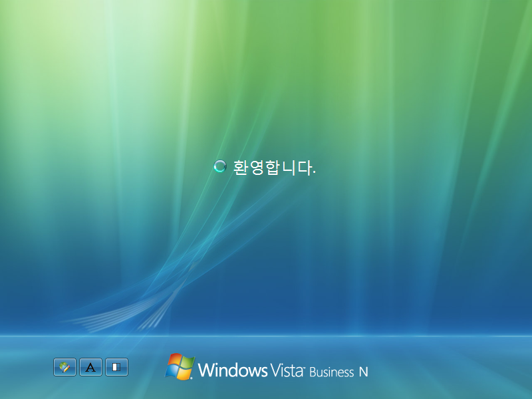Open the language bar globe-and-pencil icon
The width and height of the screenshot is (532, 399).
tap(65, 367)
